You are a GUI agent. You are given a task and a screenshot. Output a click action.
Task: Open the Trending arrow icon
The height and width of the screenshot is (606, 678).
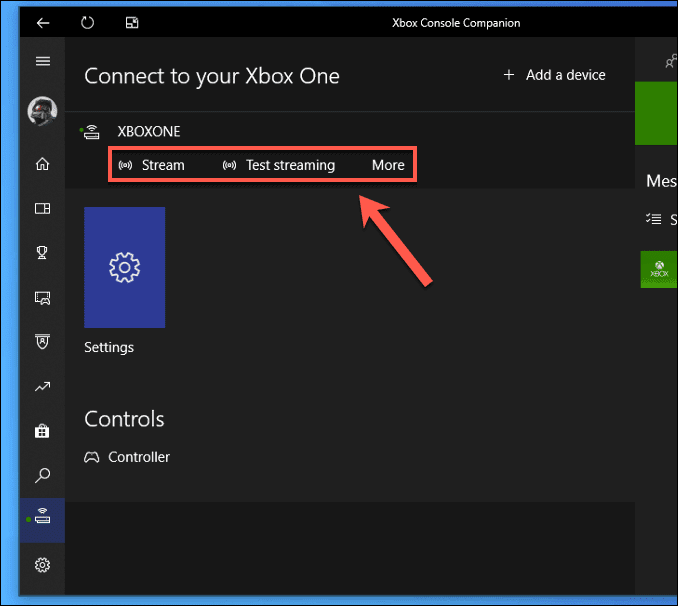click(x=42, y=386)
